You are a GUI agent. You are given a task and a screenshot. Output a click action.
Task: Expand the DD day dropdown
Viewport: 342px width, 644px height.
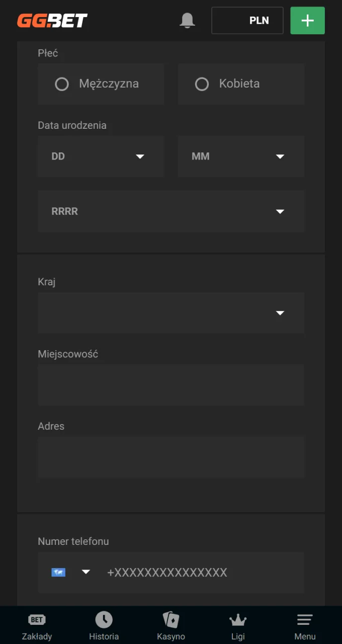point(101,156)
